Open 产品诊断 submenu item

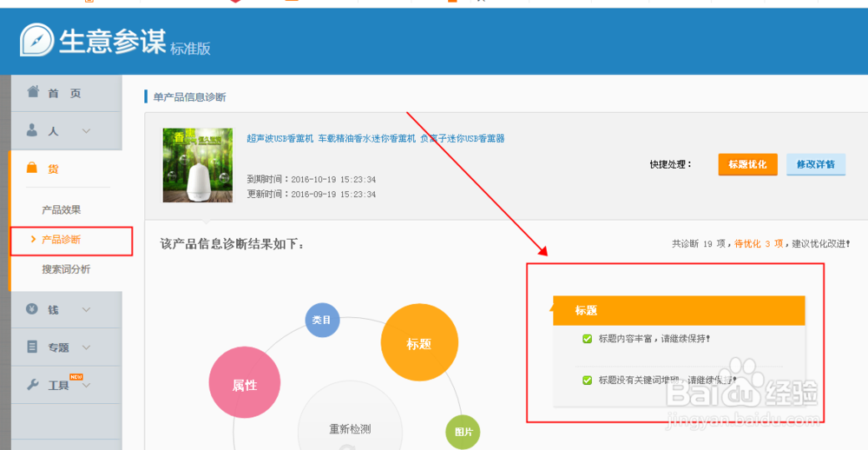pyautogui.click(x=62, y=240)
